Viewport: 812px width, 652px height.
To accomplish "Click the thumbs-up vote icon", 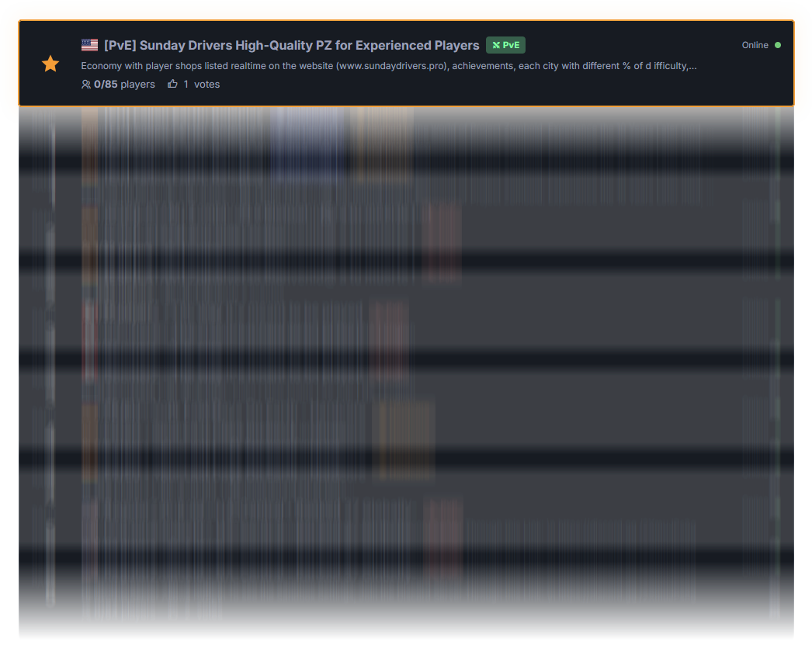I will (x=172, y=84).
